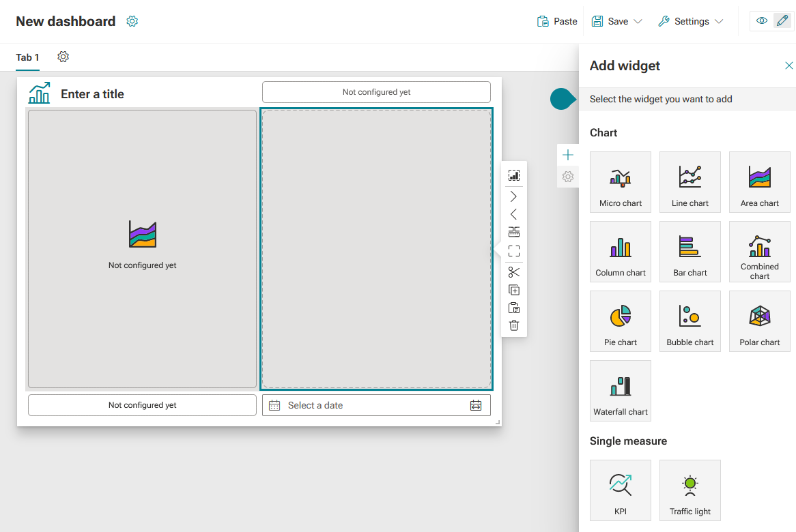The height and width of the screenshot is (532, 796).
Task: Click the Single measure section heading
Action: (x=628, y=441)
